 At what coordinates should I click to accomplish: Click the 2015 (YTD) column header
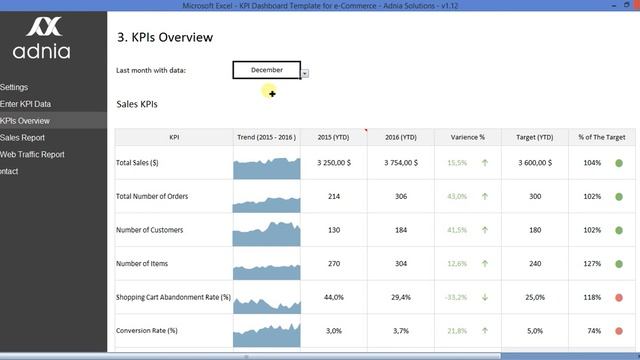point(333,137)
